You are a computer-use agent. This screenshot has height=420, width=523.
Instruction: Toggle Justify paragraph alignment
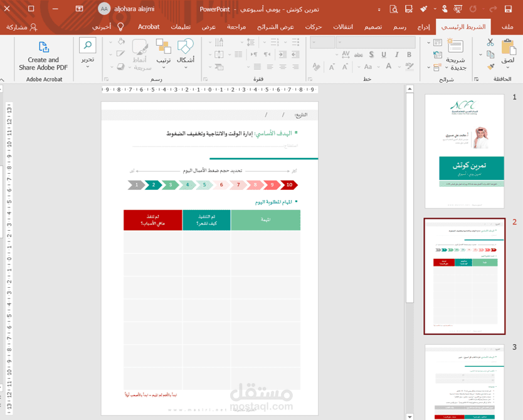pyautogui.click(x=257, y=67)
